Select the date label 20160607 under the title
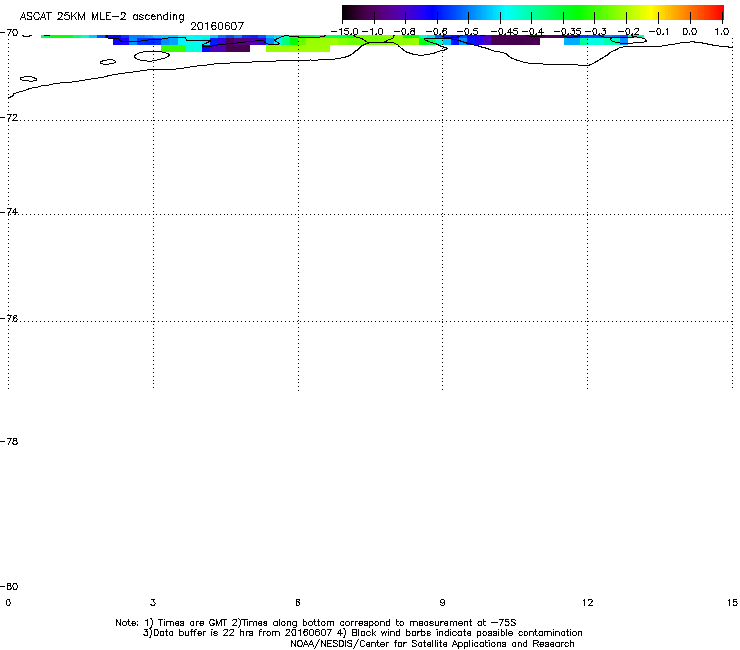 click(217, 26)
